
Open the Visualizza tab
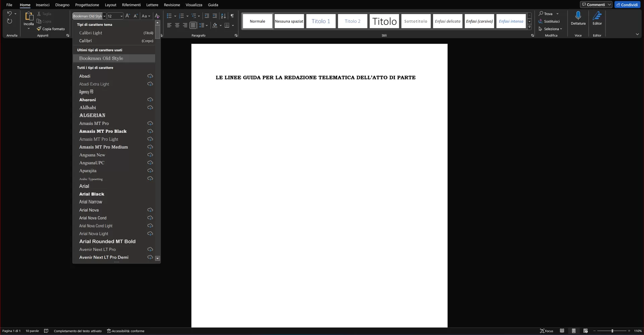(194, 5)
